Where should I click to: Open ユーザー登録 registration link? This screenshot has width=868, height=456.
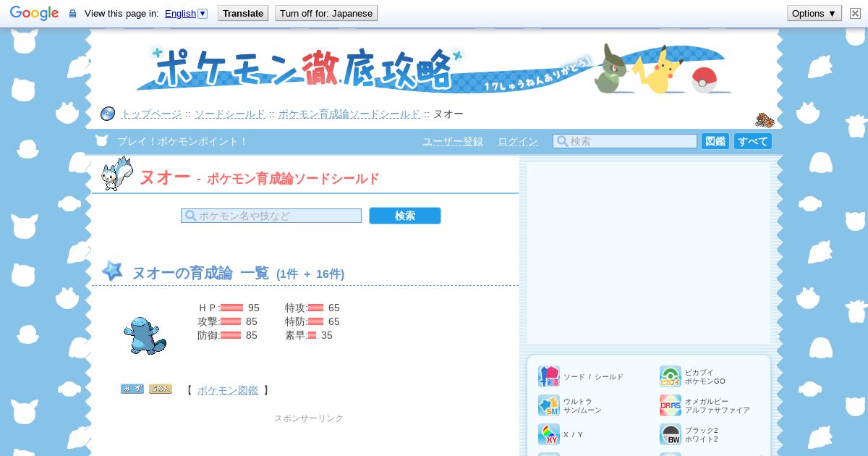coord(453,142)
